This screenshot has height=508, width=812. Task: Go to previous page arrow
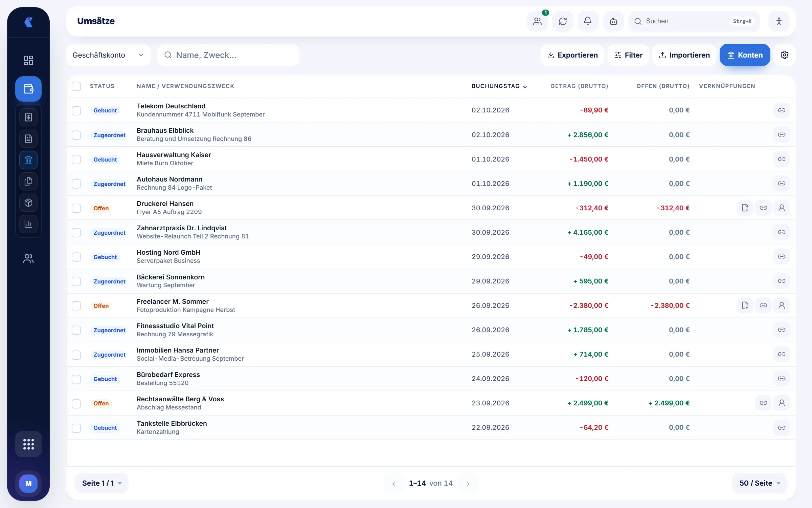click(x=393, y=484)
